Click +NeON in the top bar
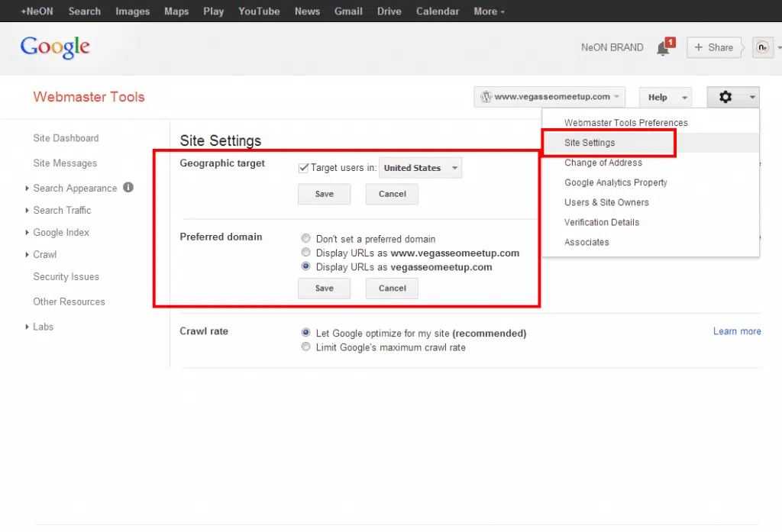Image resolution: width=782 pixels, height=532 pixels. point(37,11)
